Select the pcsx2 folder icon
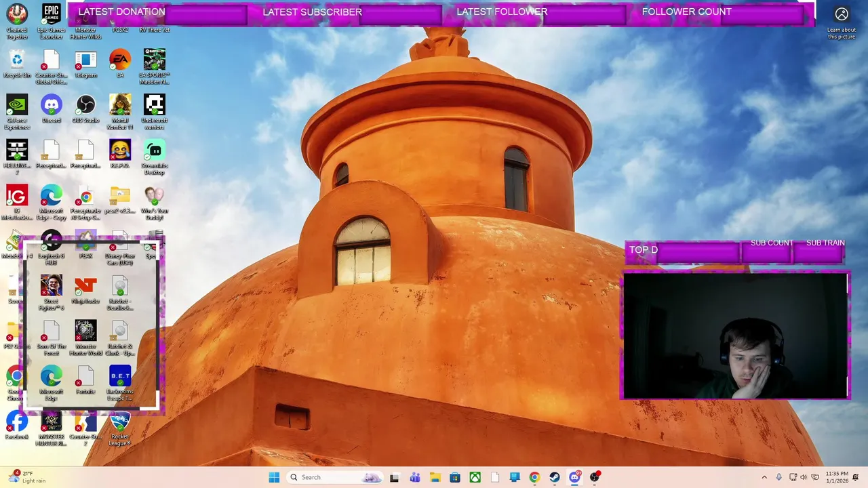Image resolution: width=868 pixels, height=488 pixels. tap(120, 200)
